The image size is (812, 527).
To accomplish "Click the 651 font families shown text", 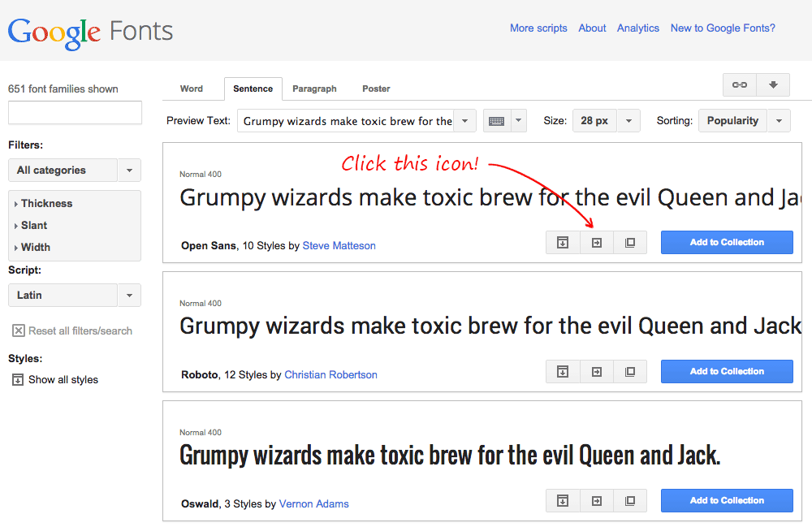I will pos(63,89).
